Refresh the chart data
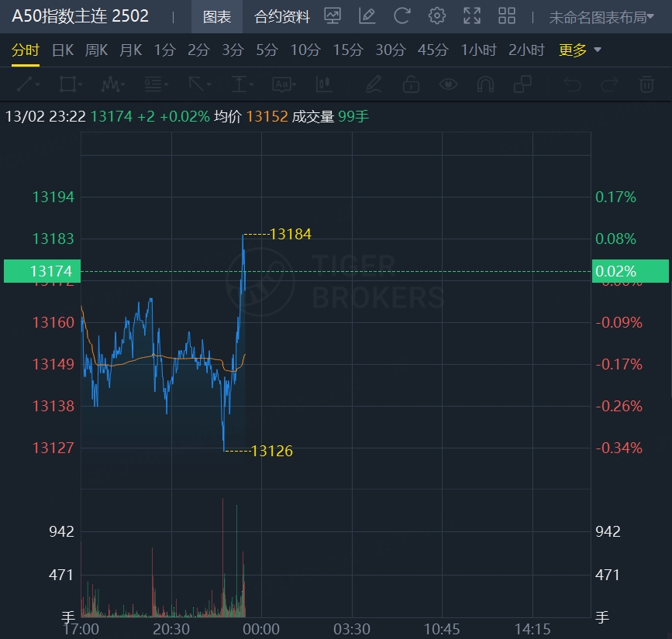Image resolution: width=672 pixels, height=639 pixels. pyautogui.click(x=401, y=16)
